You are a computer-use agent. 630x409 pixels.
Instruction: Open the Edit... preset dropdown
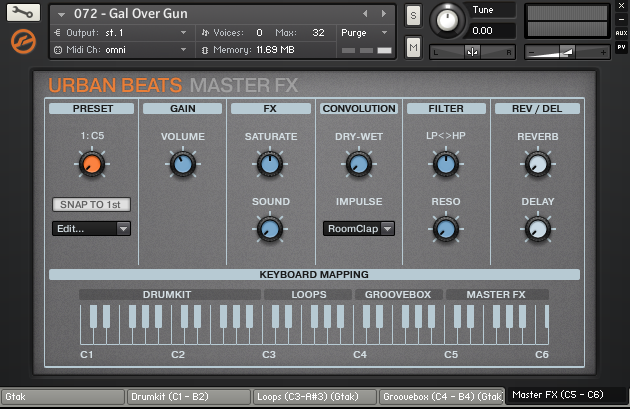pyautogui.click(x=91, y=228)
